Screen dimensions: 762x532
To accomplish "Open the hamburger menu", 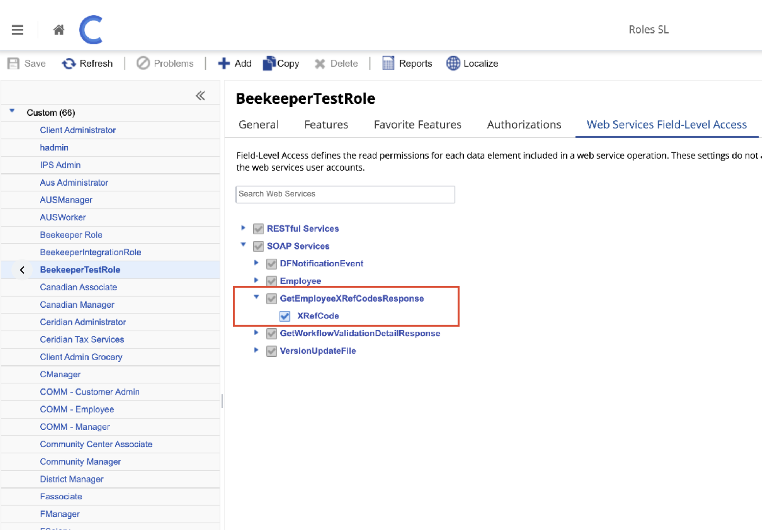I will (x=17, y=30).
